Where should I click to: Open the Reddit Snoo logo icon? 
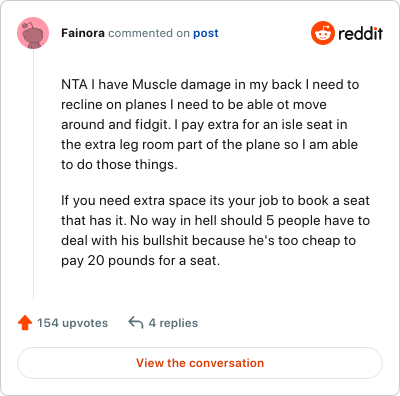[323, 33]
